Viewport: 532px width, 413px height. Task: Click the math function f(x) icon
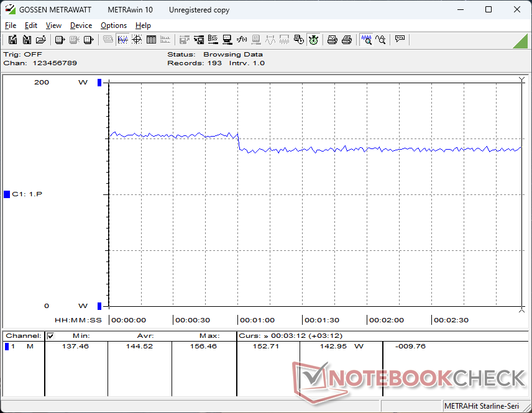click(x=242, y=40)
